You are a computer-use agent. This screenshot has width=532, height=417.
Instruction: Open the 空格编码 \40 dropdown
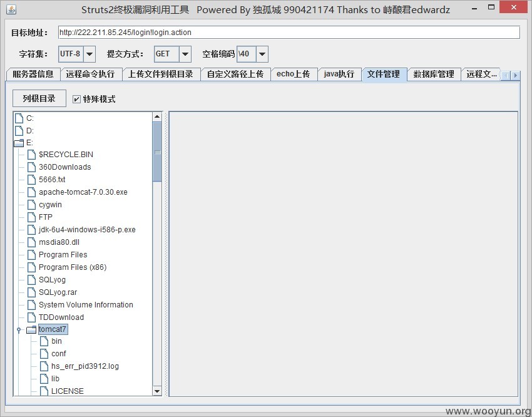262,54
